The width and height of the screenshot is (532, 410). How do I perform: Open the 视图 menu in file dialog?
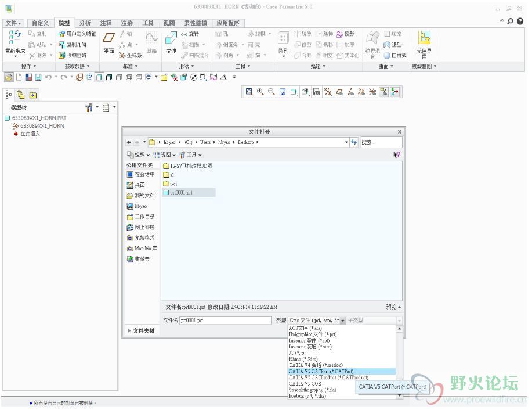coord(165,154)
